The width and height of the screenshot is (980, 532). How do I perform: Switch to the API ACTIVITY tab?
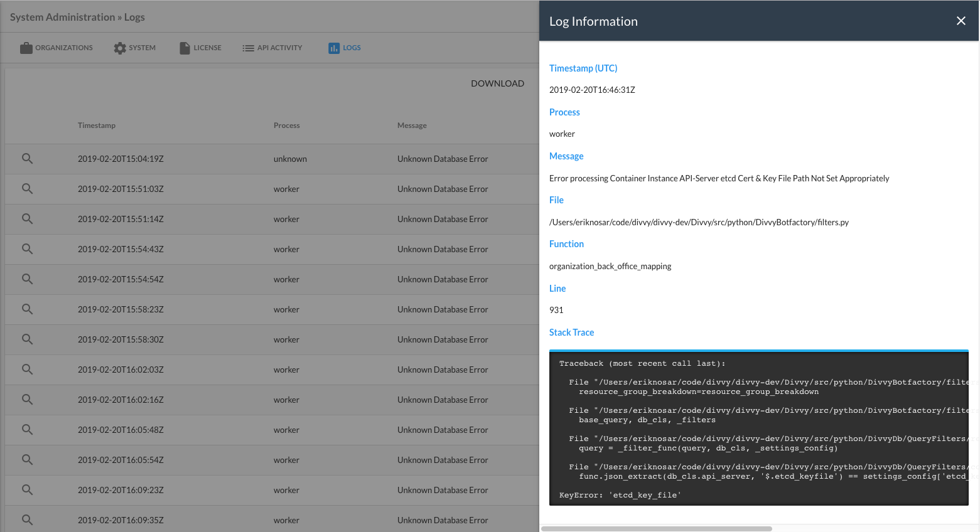tap(272, 48)
